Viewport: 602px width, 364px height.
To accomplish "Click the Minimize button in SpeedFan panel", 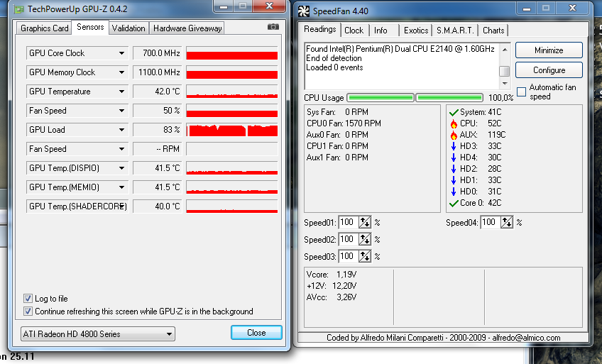I will 549,50.
